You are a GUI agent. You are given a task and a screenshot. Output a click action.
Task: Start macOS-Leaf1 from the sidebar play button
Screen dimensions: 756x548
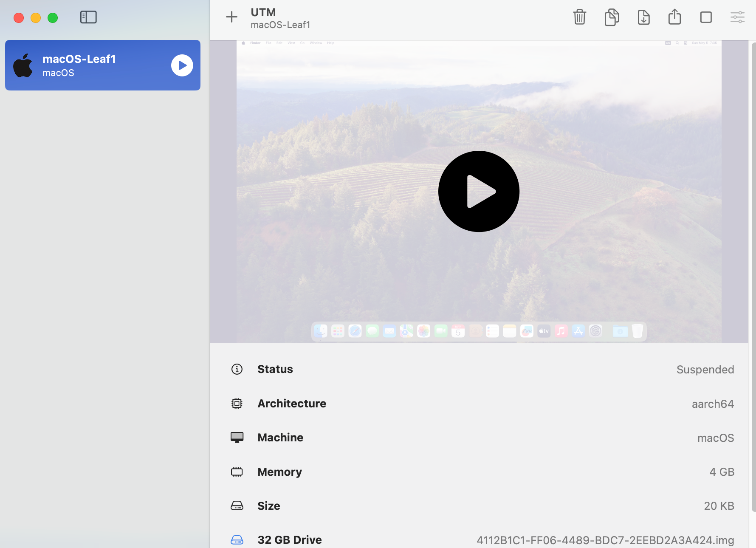182,65
